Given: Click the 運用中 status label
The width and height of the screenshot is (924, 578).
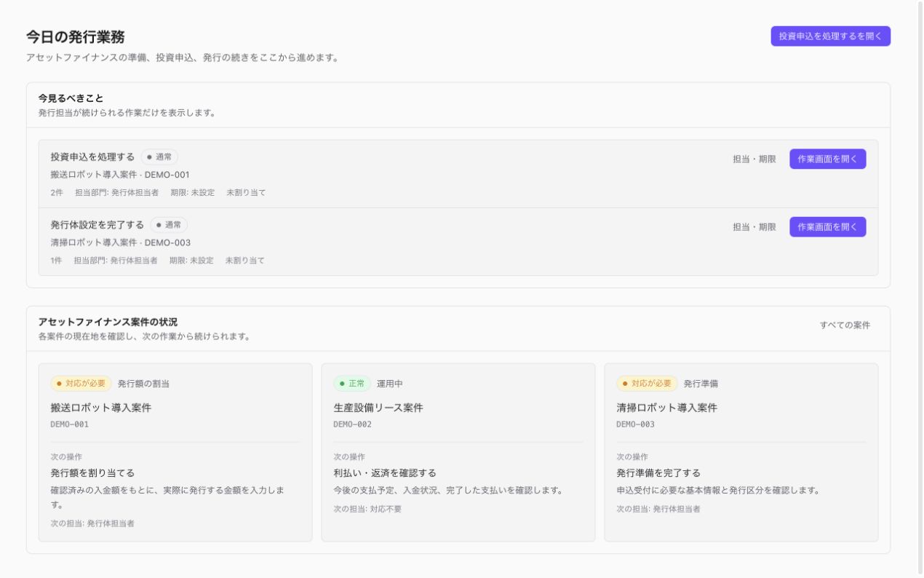Looking at the screenshot, I should pyautogui.click(x=390, y=384).
